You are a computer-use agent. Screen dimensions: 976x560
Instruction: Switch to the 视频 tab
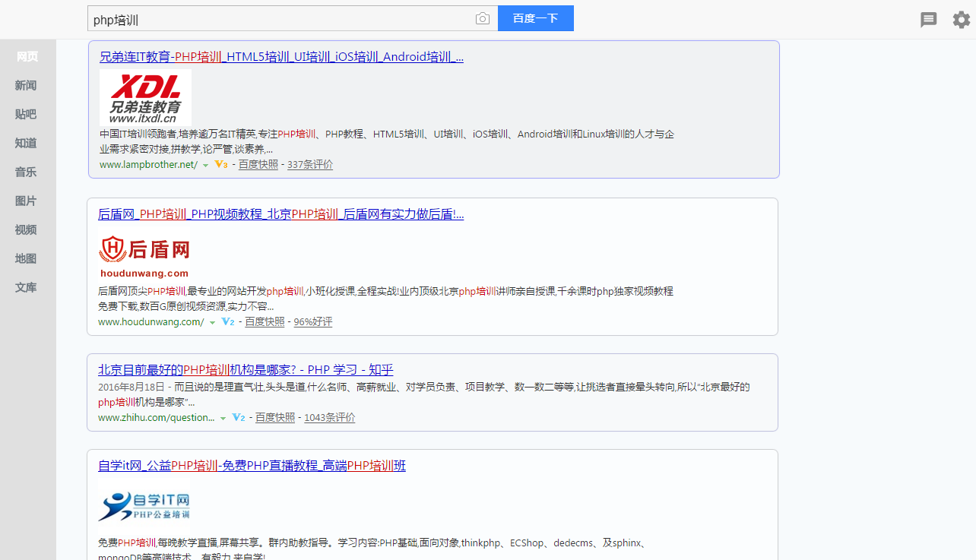pyautogui.click(x=27, y=229)
